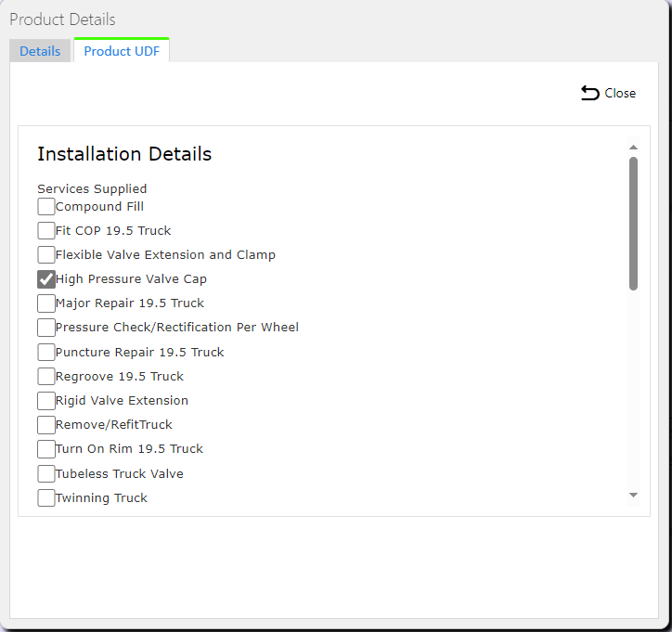Check the Remove/RefitTruck box
This screenshot has width=672, height=632.
coord(46,425)
